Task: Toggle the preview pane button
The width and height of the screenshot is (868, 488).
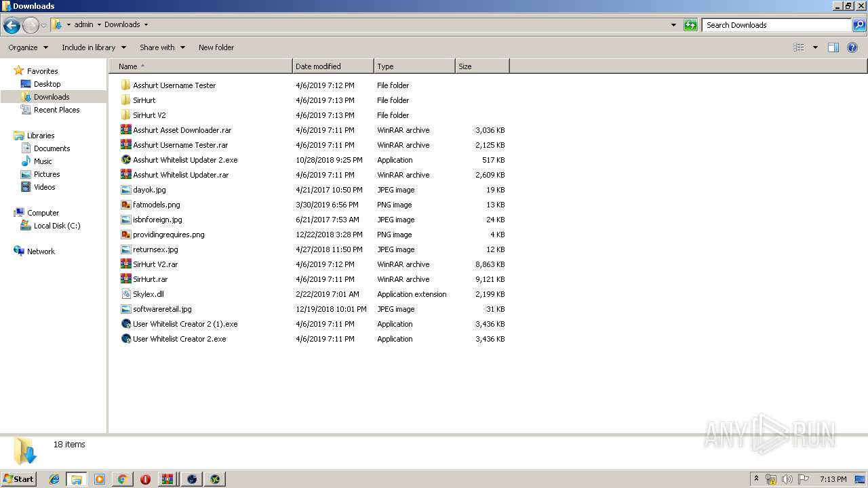Action: 833,47
